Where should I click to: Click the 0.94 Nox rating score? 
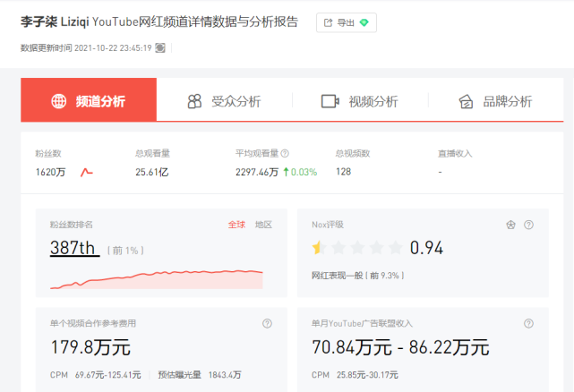(x=427, y=248)
